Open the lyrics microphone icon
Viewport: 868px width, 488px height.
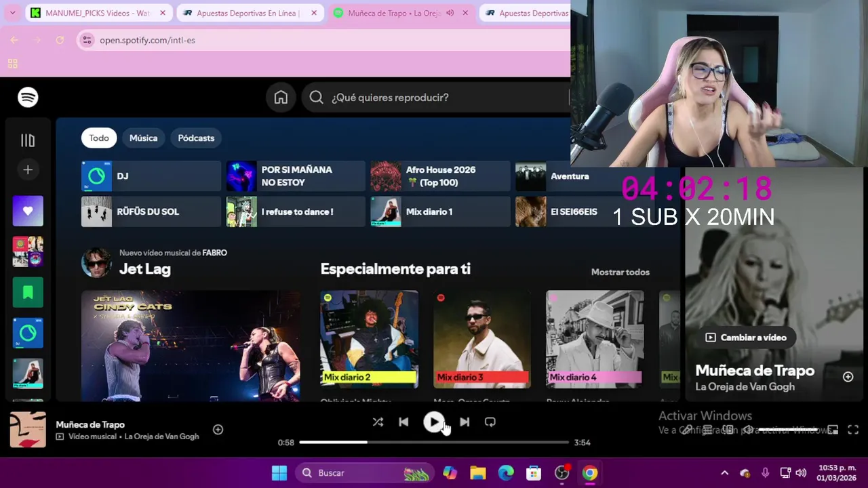pos(687,430)
